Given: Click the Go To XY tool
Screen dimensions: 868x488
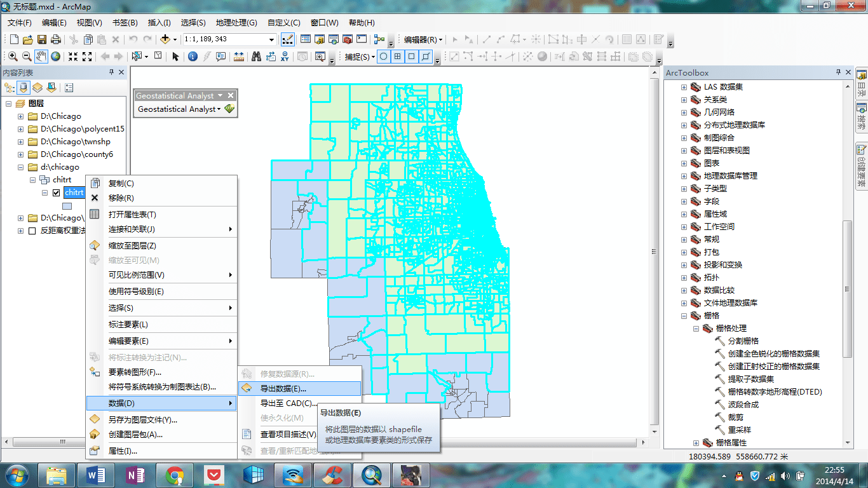Looking at the screenshot, I should (285, 56).
